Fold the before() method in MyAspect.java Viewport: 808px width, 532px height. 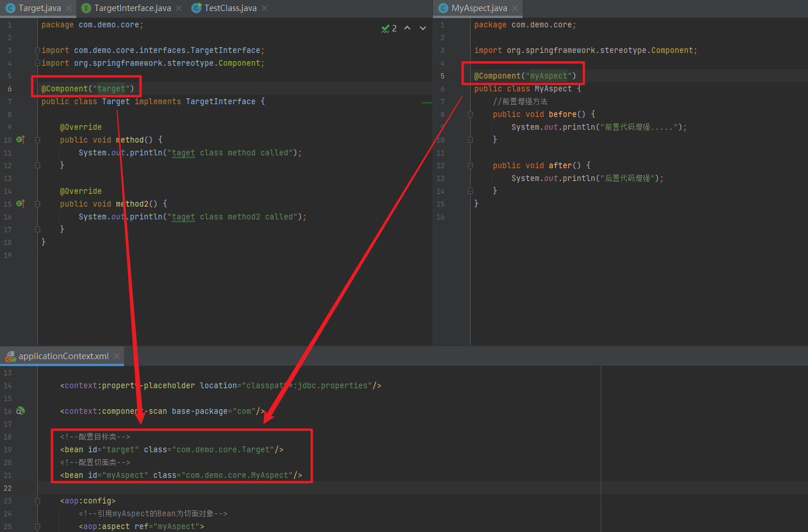click(470, 115)
